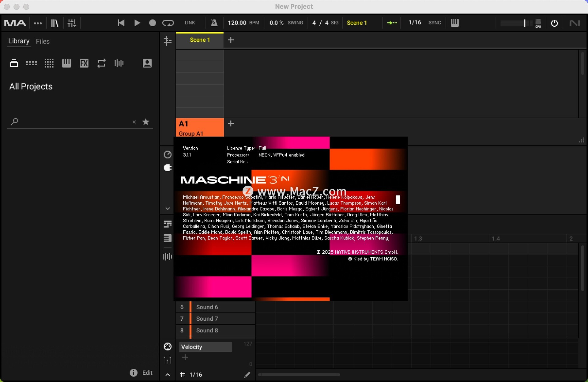
Task: Add a modulation lane with plus
Action: [185, 357]
